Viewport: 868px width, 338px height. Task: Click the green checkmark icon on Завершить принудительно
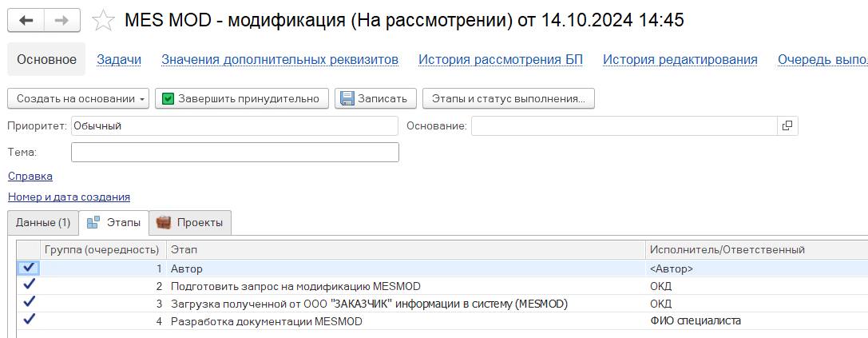(168, 98)
